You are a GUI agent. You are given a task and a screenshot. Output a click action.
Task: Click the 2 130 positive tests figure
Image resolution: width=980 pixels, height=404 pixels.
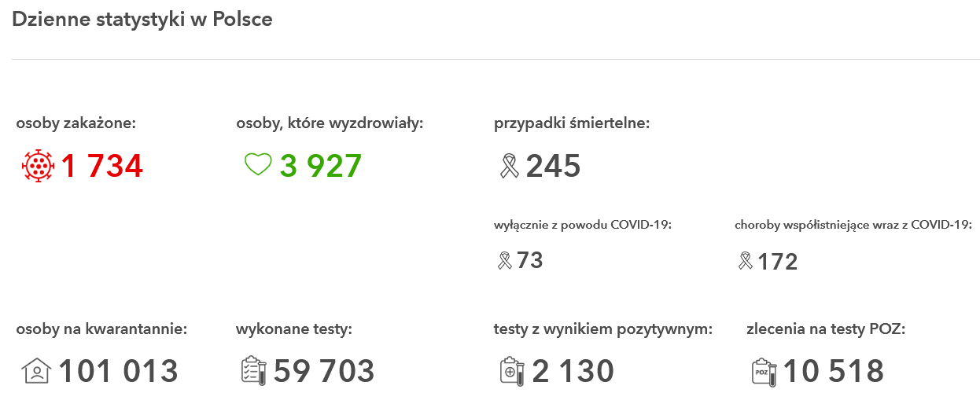click(573, 371)
